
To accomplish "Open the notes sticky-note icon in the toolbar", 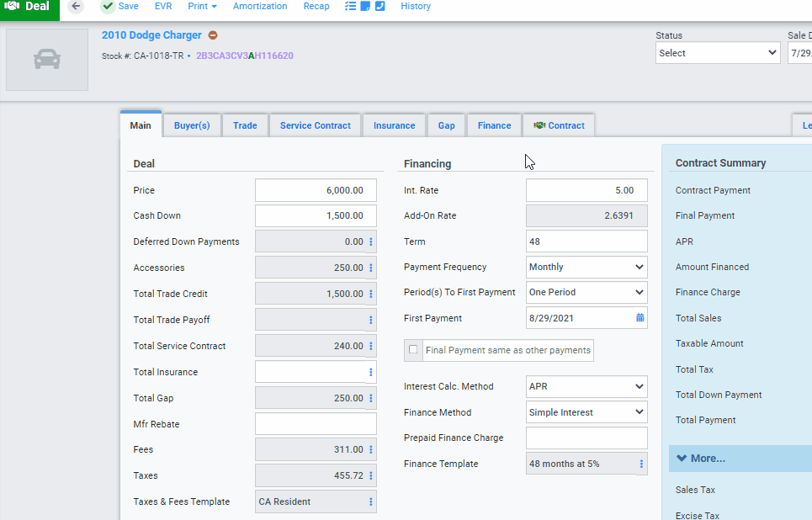I will click(365, 6).
